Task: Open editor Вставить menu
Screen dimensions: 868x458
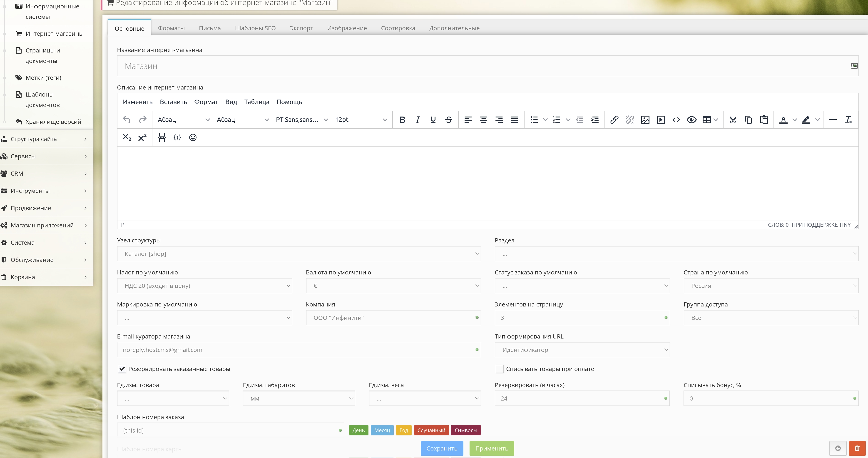Action: pos(173,102)
